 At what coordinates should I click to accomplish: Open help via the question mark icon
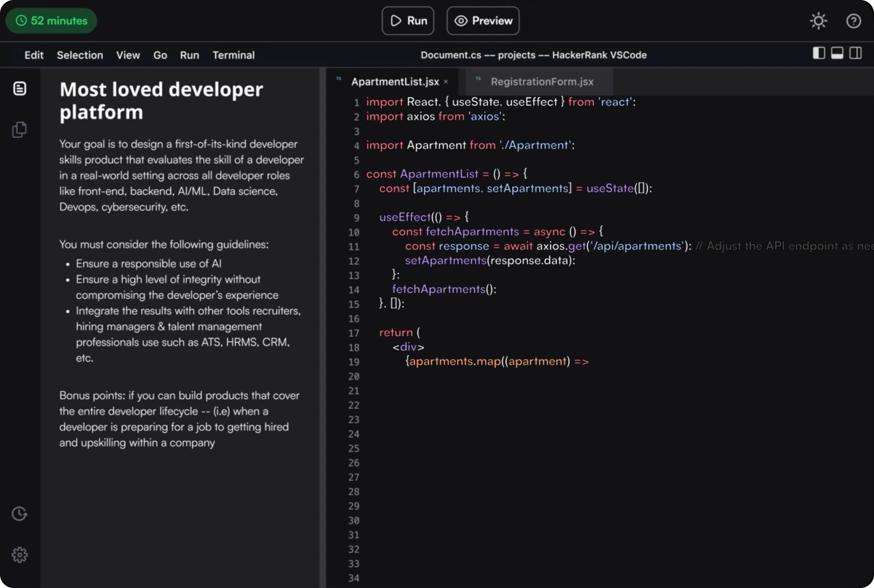[854, 20]
